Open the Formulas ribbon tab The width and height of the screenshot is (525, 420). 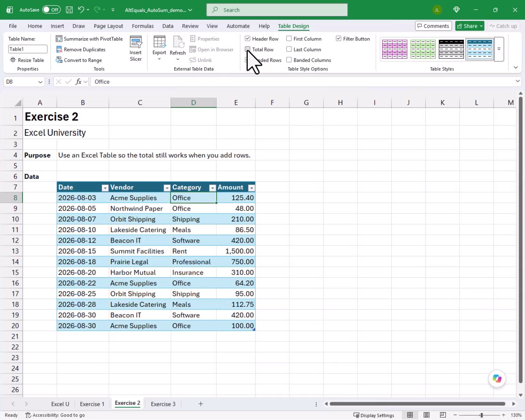[143, 26]
